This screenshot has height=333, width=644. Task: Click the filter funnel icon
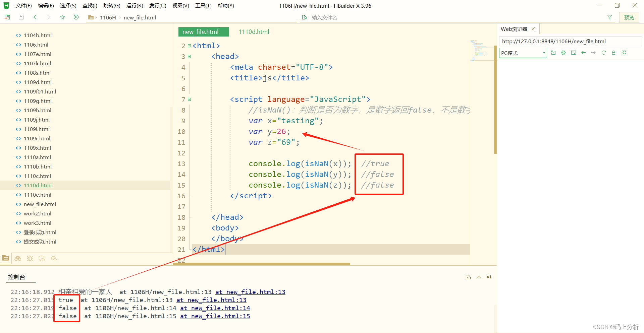[609, 17]
